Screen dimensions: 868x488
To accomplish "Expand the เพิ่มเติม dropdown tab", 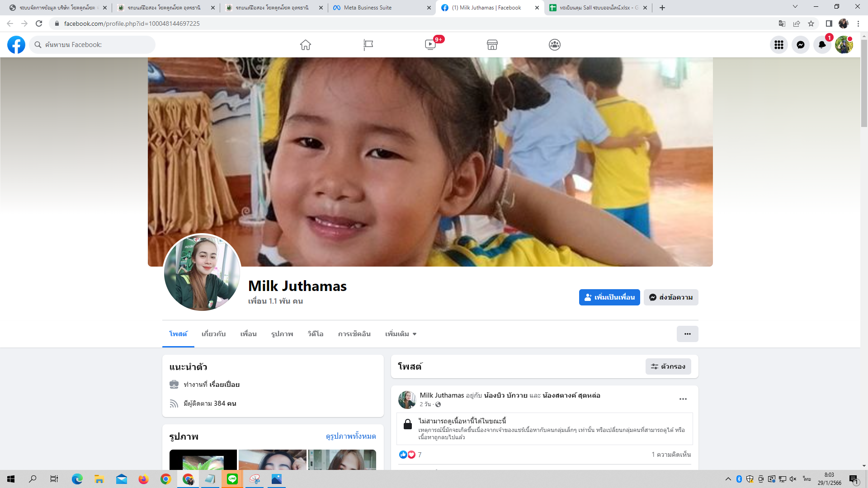I will point(401,334).
